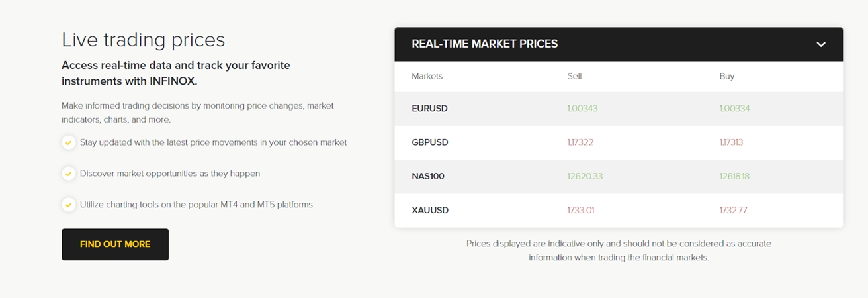Select the GBPUSD market row
This screenshot has height=298, width=868.
click(430, 142)
